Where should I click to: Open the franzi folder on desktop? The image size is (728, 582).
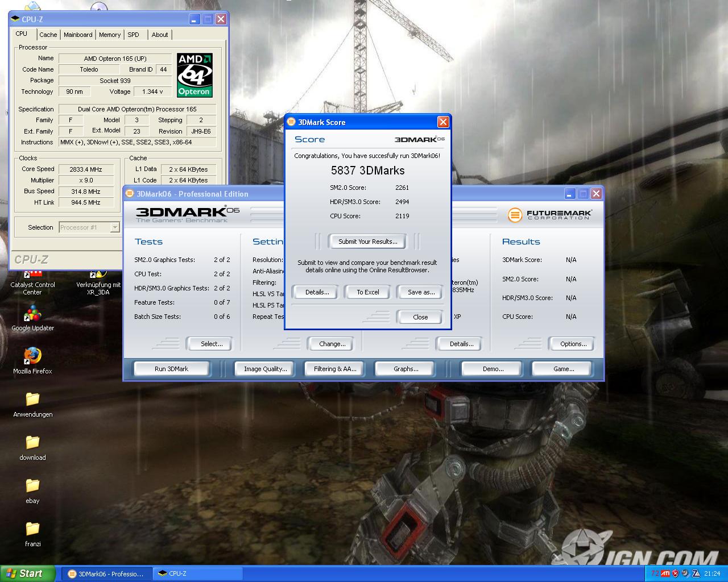tap(32, 534)
